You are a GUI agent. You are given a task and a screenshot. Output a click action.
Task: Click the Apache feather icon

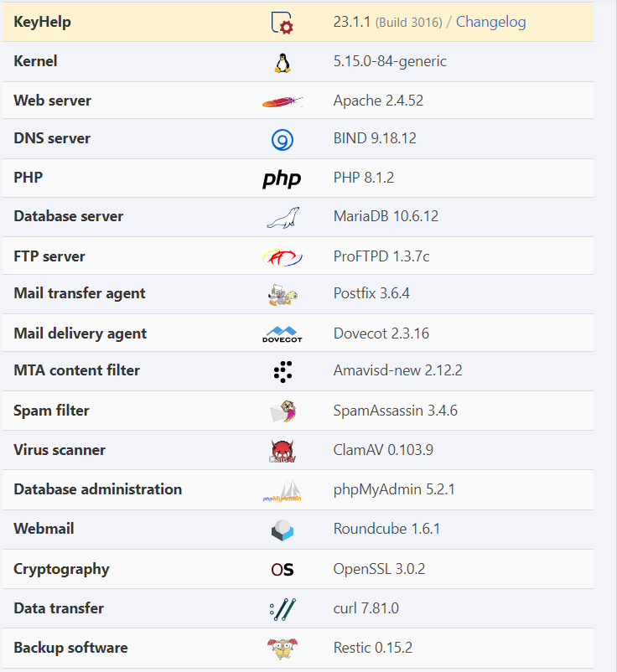click(x=282, y=101)
